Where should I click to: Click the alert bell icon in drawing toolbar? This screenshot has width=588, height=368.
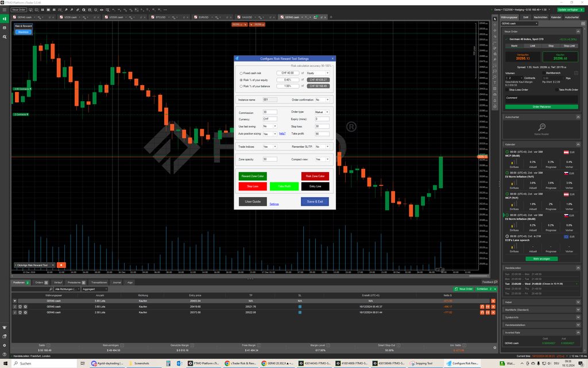point(494,100)
